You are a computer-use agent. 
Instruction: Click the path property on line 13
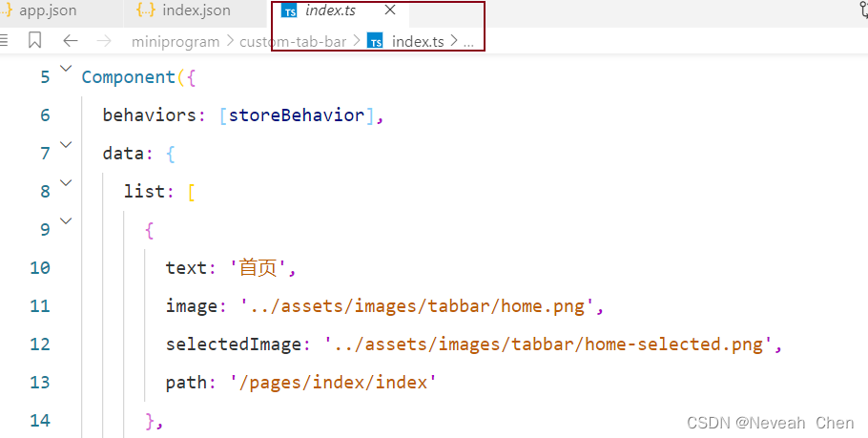[x=187, y=383]
